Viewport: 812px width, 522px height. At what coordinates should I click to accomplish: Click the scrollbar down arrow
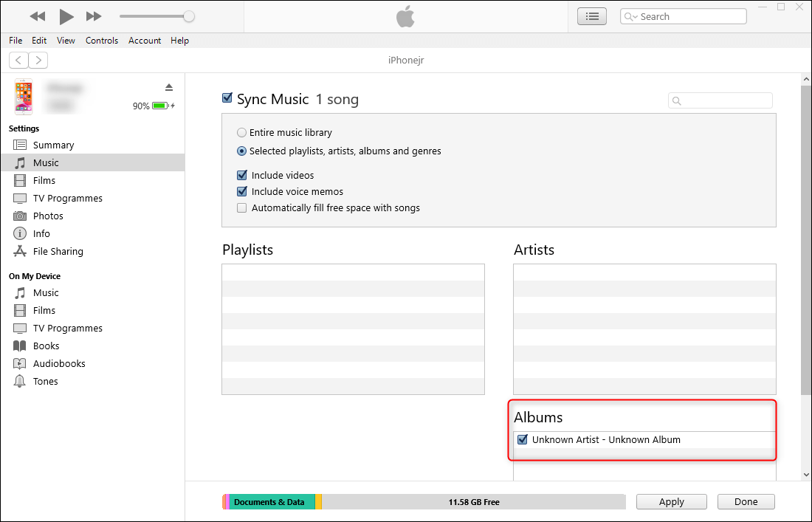pos(806,474)
